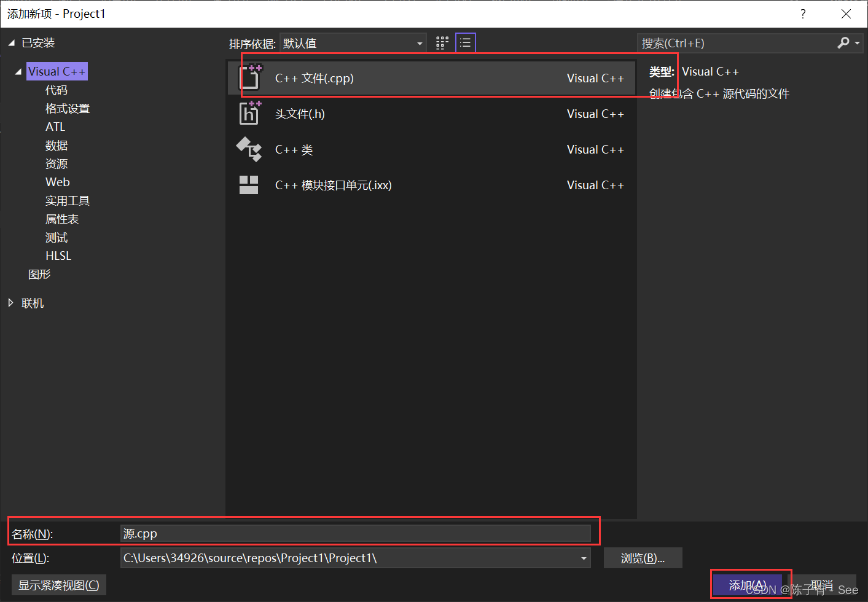868x602 pixels.
Task: Close the 添加新项 dialog
Action: [846, 14]
